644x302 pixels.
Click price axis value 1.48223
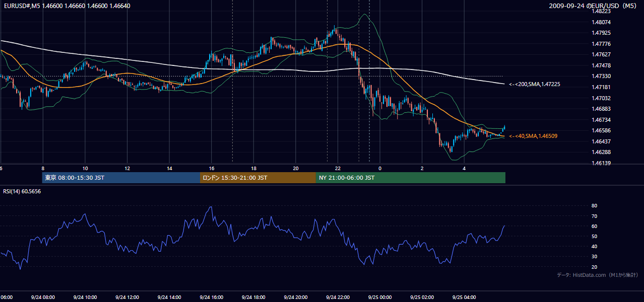pyautogui.click(x=602, y=11)
